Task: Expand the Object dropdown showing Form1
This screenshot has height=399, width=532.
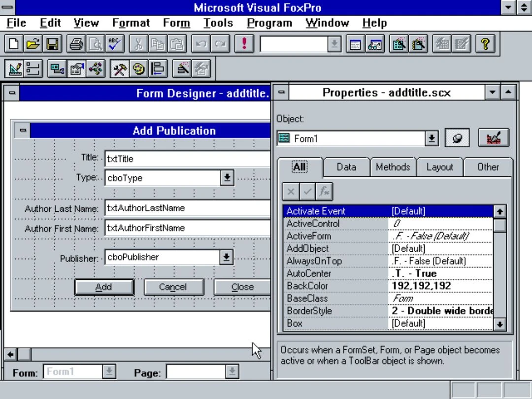Action: click(432, 139)
